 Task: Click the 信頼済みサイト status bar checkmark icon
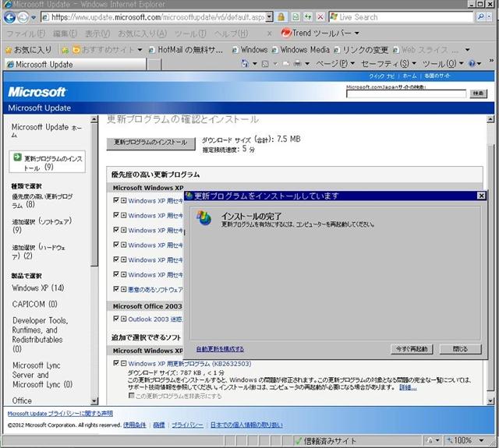pyautogui.click(x=299, y=441)
